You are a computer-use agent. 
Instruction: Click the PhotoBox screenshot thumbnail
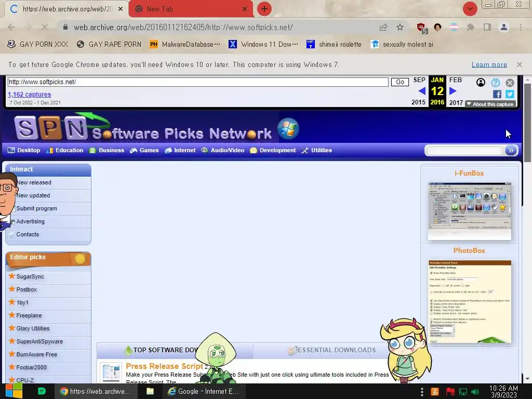470,302
